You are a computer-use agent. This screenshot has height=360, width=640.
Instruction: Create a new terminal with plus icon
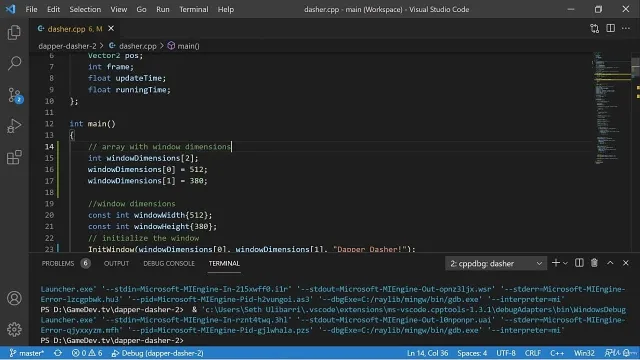click(x=556, y=263)
